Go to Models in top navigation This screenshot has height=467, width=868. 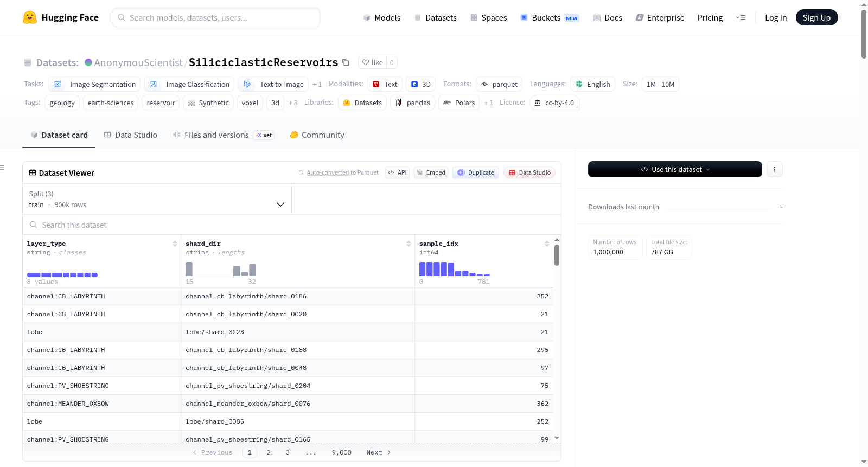coord(382,18)
